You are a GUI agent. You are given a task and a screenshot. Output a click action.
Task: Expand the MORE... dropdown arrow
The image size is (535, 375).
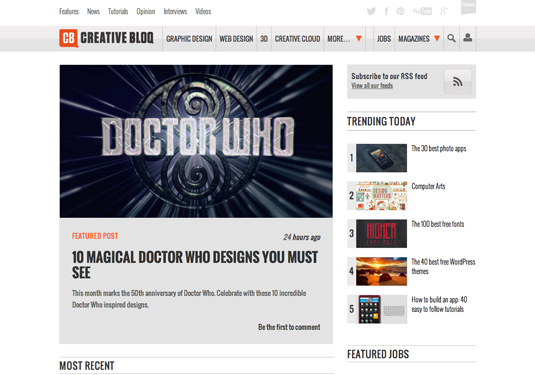click(359, 38)
